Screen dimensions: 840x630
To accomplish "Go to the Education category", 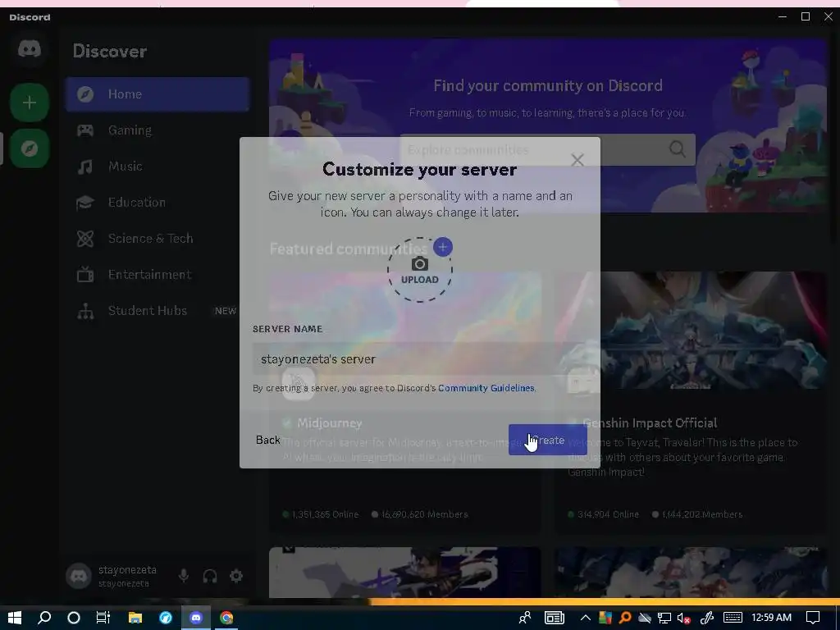I will (157, 203).
